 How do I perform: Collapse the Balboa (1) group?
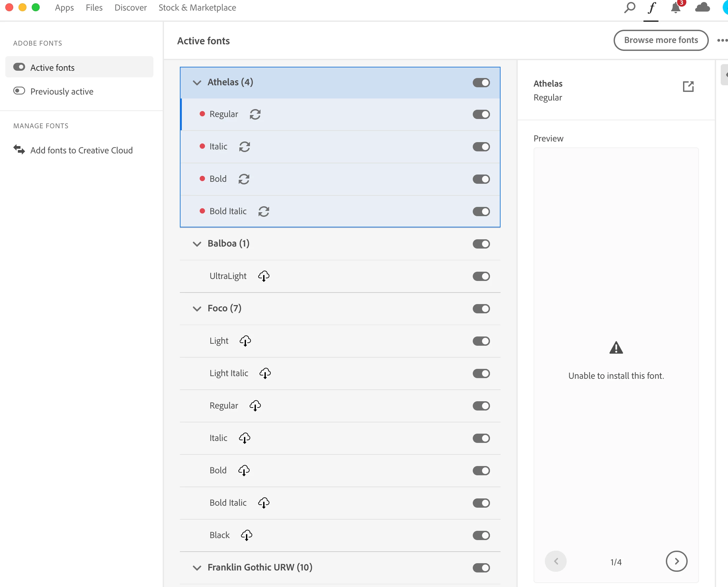(x=197, y=244)
